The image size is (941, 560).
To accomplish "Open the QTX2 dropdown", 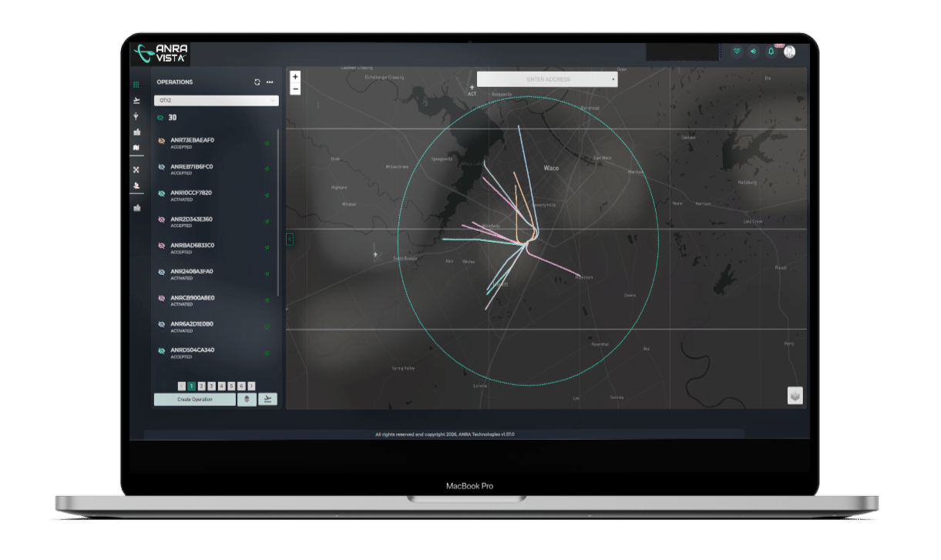I will coord(217,100).
